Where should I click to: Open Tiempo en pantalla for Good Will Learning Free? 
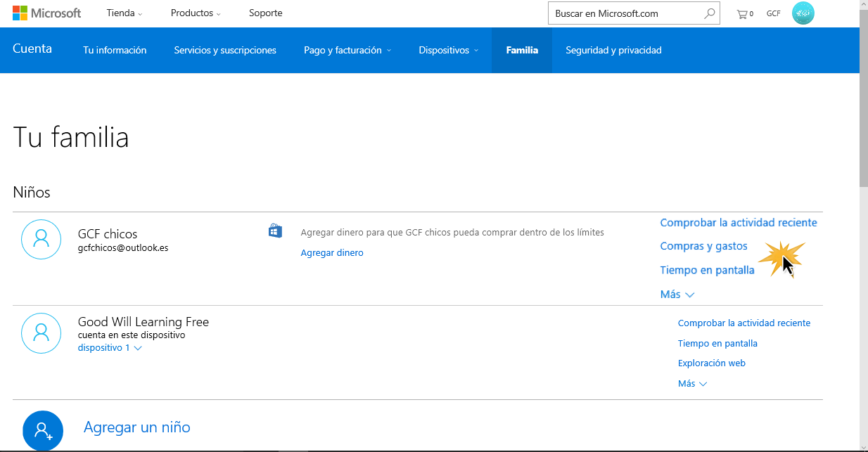tap(717, 344)
